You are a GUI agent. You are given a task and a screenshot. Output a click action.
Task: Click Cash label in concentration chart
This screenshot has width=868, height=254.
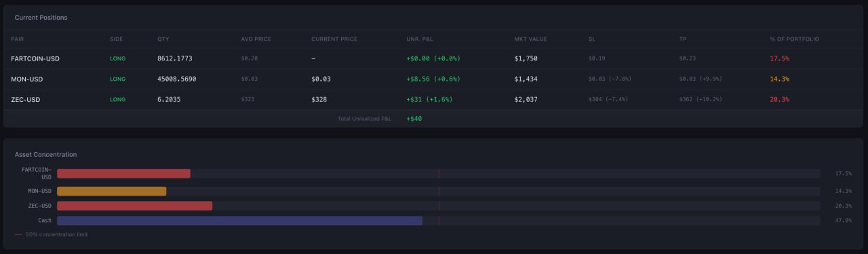click(x=45, y=221)
